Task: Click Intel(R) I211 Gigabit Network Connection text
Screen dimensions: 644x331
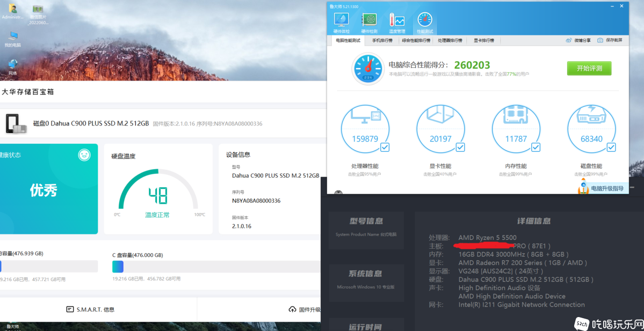Action: [522, 304]
